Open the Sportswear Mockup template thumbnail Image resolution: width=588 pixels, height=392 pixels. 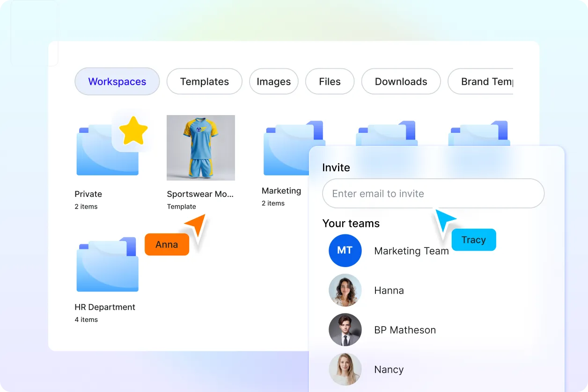[200, 148]
